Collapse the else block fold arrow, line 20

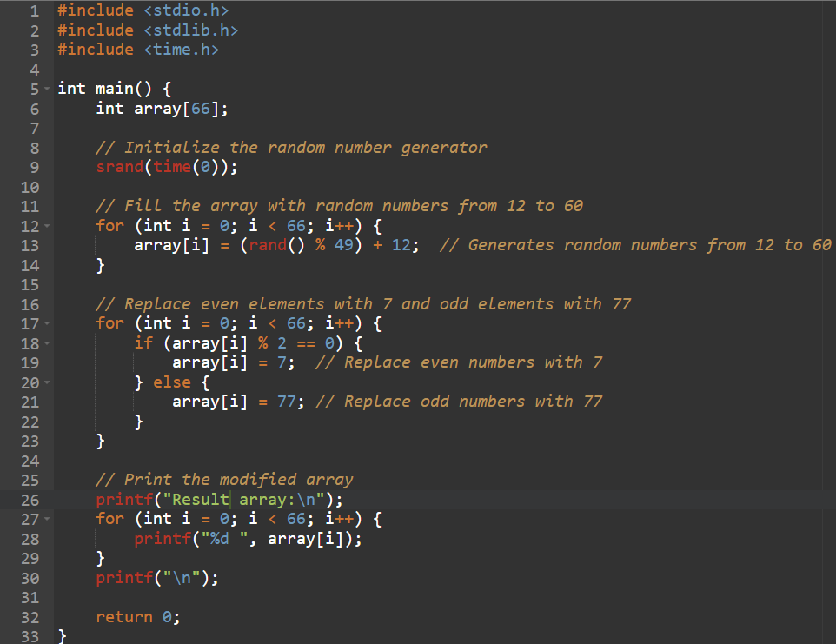[47, 382]
